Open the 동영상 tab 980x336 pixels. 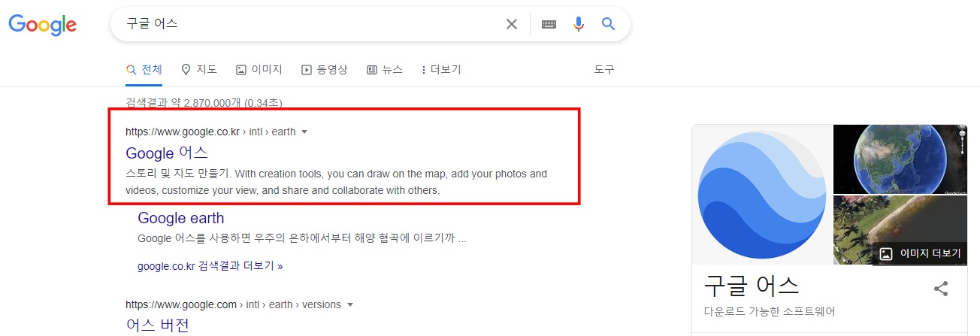click(x=325, y=70)
